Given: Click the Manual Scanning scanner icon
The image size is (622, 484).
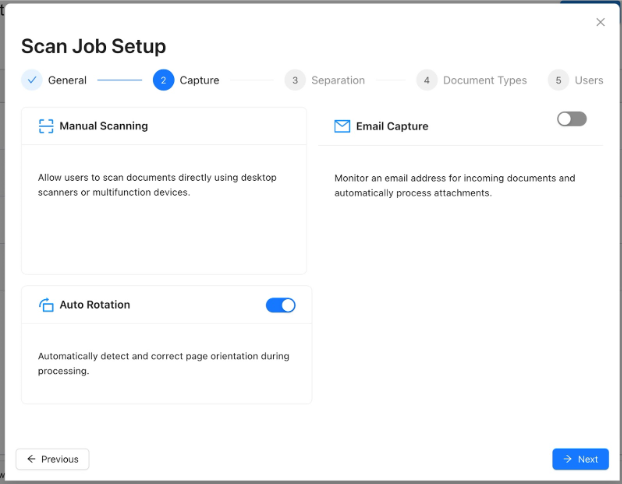Looking at the screenshot, I should click(x=46, y=126).
